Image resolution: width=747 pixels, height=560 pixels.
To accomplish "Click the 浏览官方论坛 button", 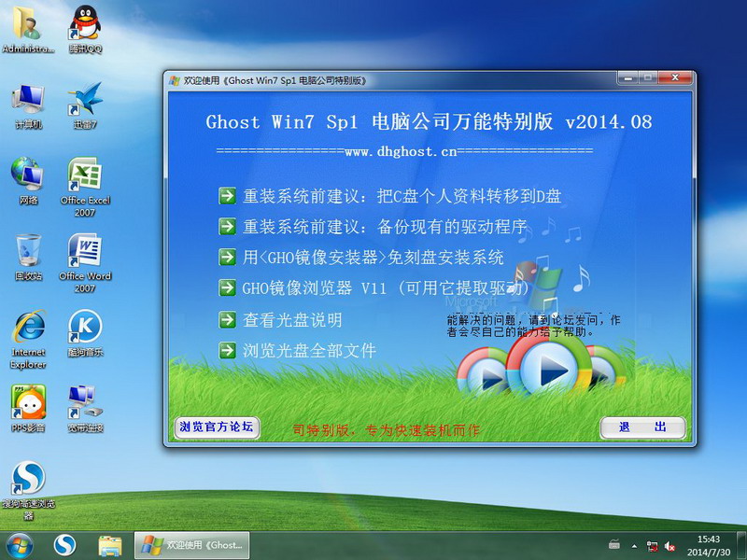I will point(217,427).
